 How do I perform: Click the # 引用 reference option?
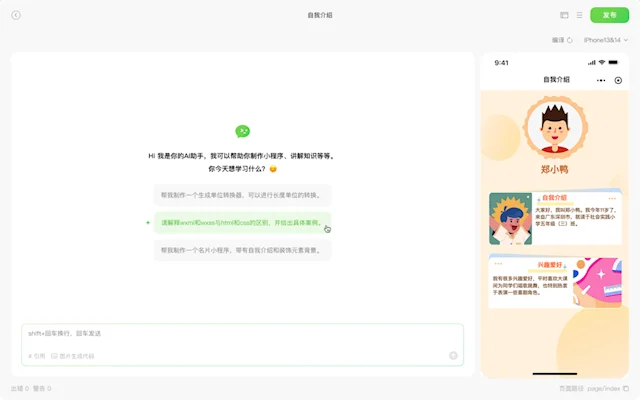tap(37, 356)
